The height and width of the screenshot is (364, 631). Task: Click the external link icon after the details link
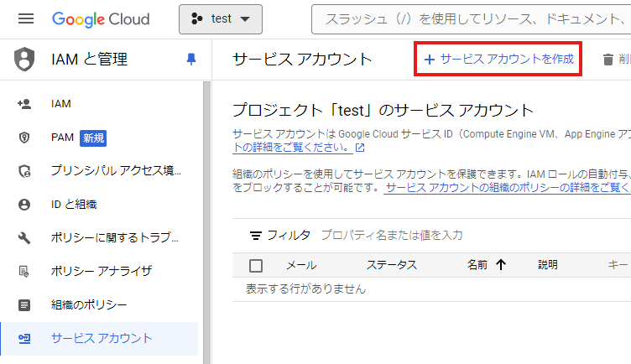pos(360,148)
